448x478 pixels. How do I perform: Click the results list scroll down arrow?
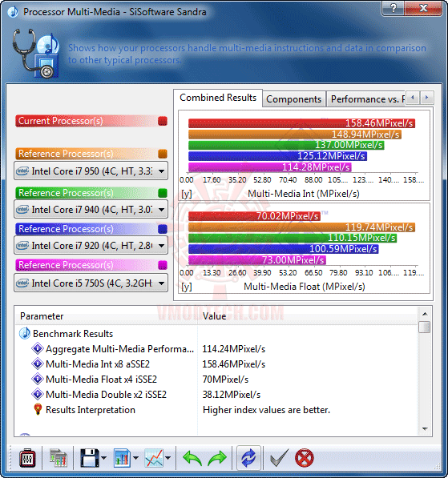[x=425, y=428]
